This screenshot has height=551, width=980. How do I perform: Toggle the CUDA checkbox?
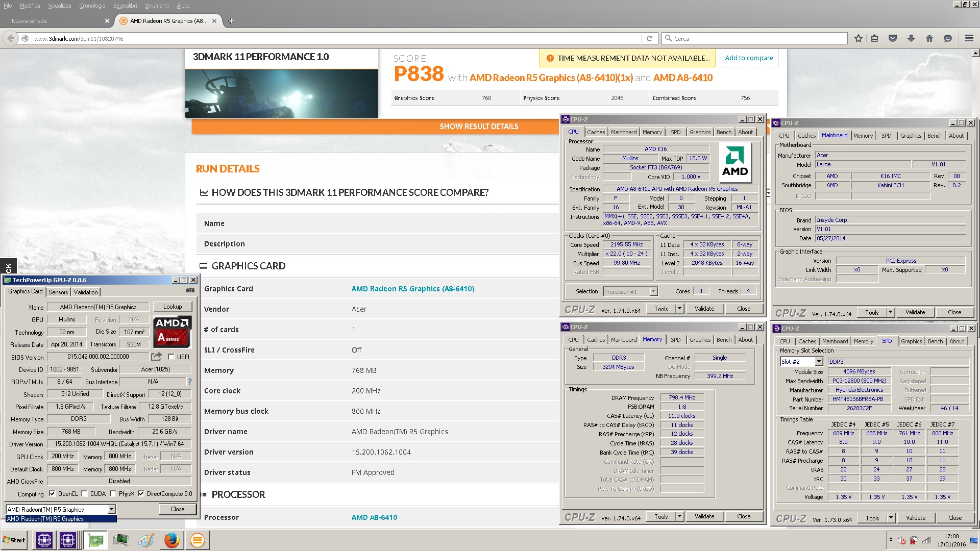coord(84,493)
